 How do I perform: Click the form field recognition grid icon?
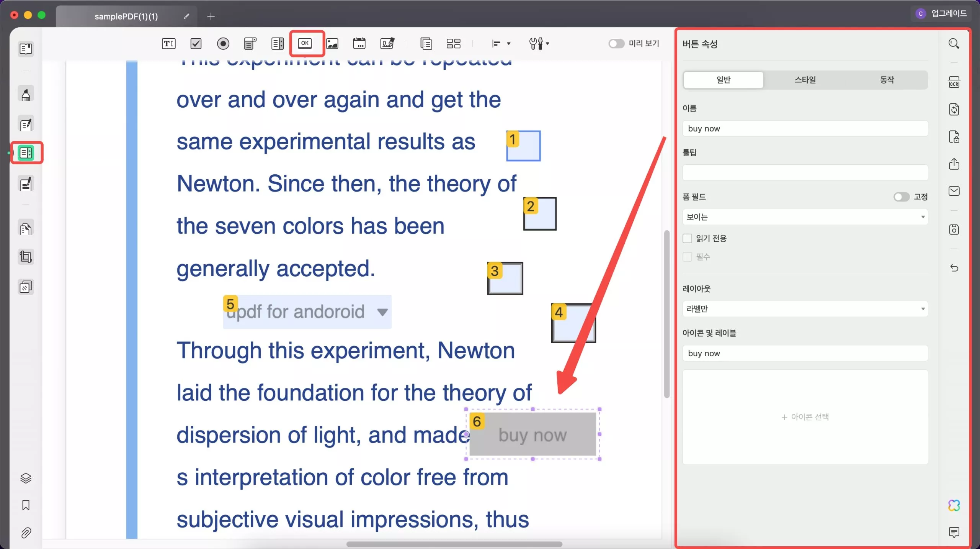point(454,43)
